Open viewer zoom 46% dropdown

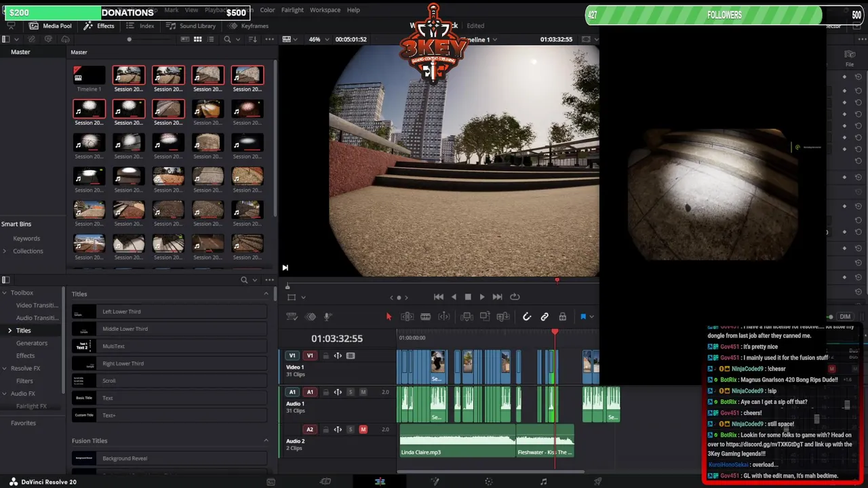click(319, 39)
